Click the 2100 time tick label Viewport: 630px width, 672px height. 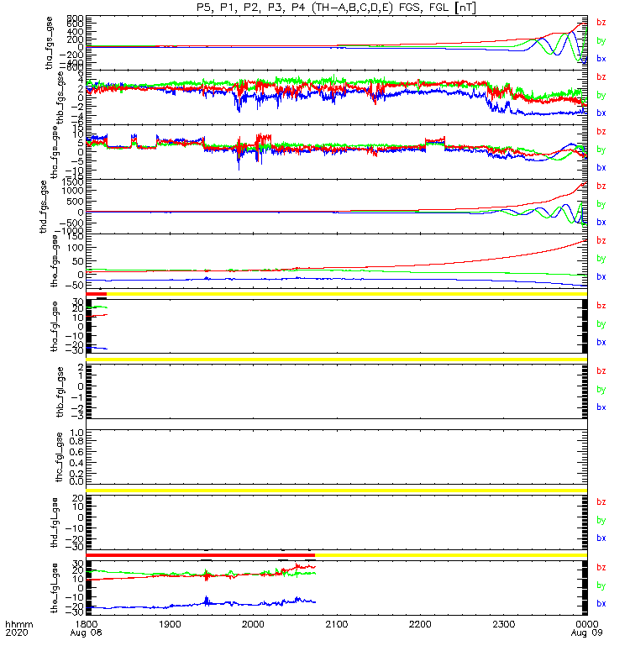pyautogui.click(x=337, y=624)
